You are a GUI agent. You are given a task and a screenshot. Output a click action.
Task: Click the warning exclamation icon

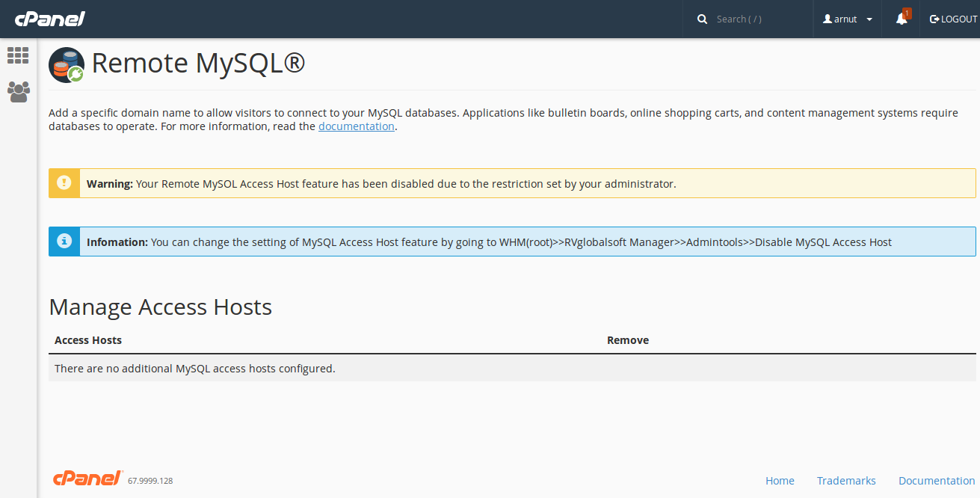tap(64, 182)
